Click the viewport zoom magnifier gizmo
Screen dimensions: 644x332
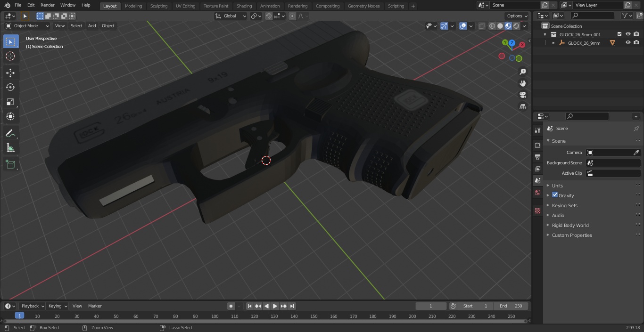(522, 72)
